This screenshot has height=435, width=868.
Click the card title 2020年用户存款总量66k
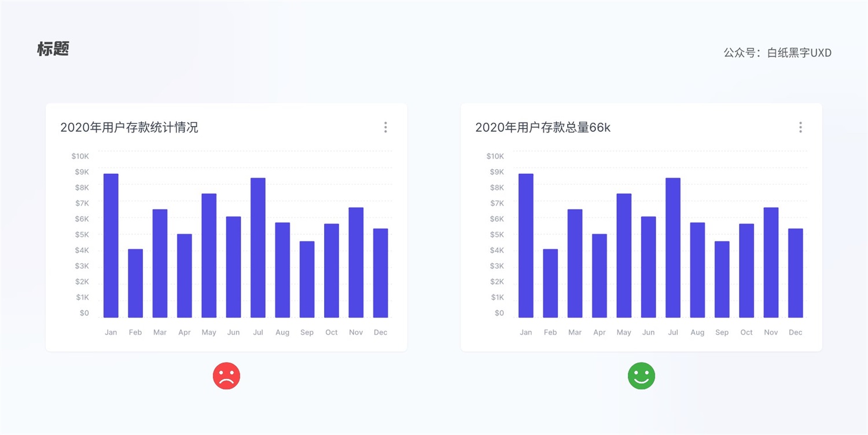[x=543, y=127]
